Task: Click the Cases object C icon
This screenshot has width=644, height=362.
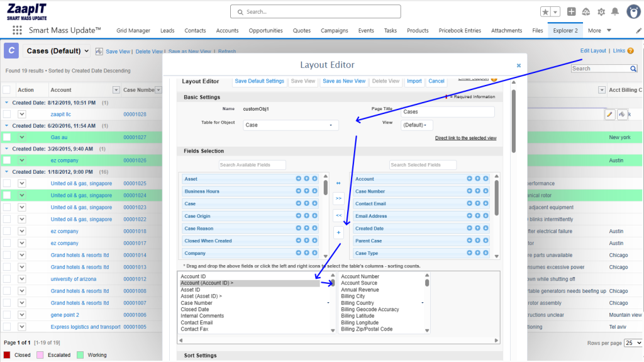Action: point(11,50)
